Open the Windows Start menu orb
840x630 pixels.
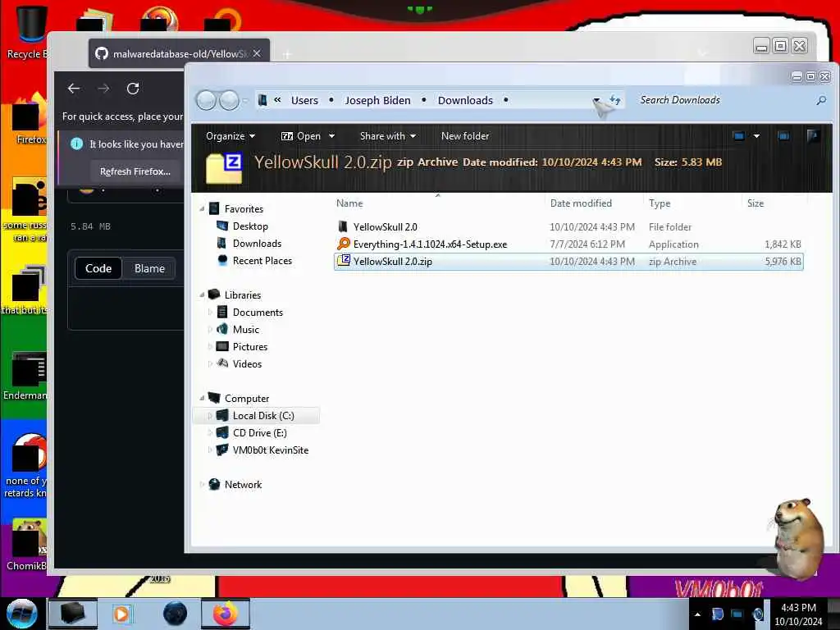[21, 614]
